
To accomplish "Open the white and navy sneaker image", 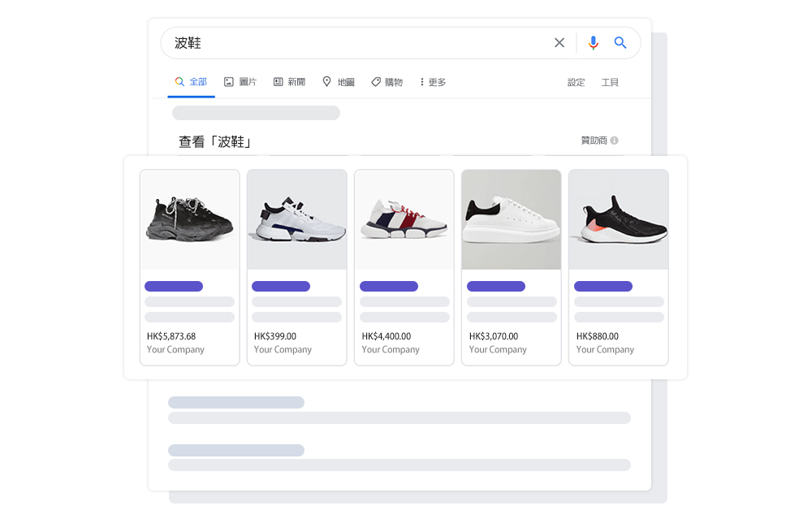I will point(296,219).
